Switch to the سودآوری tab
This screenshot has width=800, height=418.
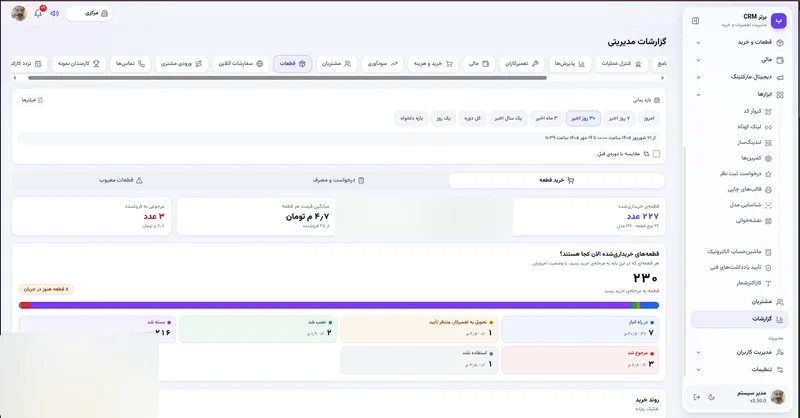tap(383, 64)
